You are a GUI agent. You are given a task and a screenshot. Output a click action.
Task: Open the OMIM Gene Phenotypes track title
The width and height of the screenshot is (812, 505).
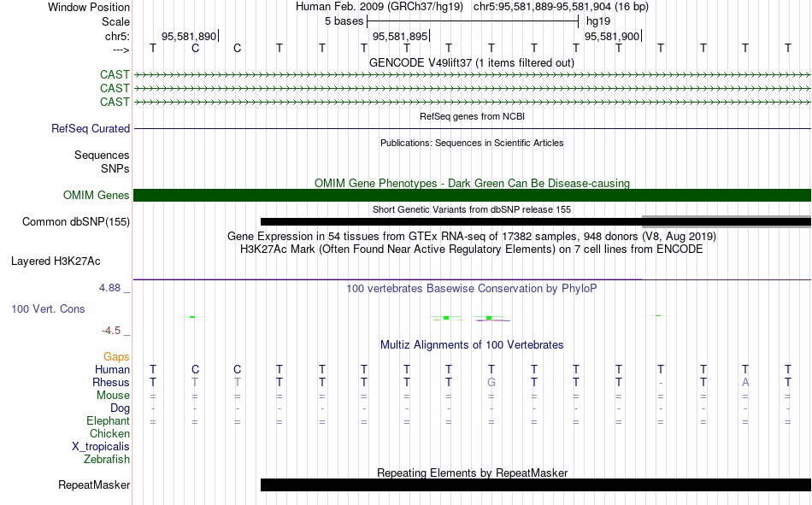[472, 184]
